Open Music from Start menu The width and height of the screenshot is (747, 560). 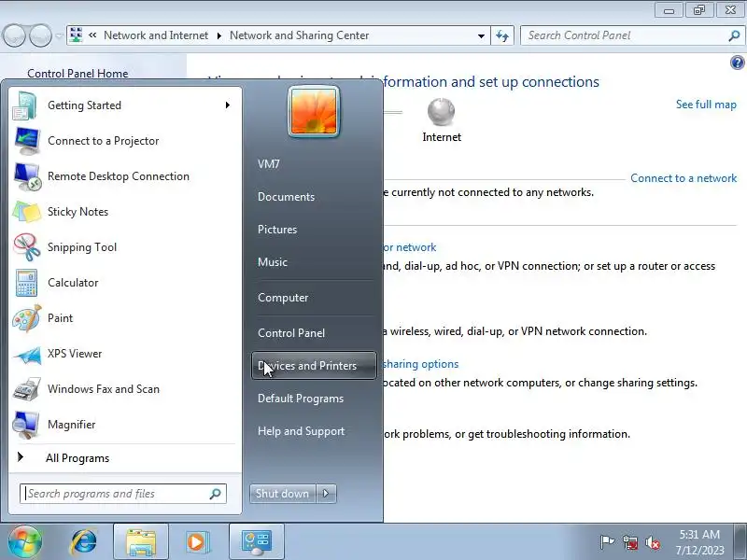coord(273,262)
